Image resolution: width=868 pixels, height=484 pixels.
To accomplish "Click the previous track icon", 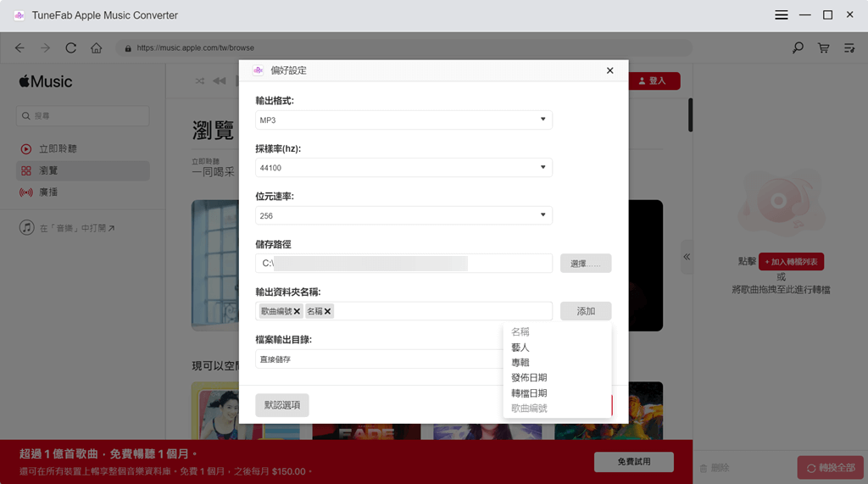I will (x=220, y=81).
